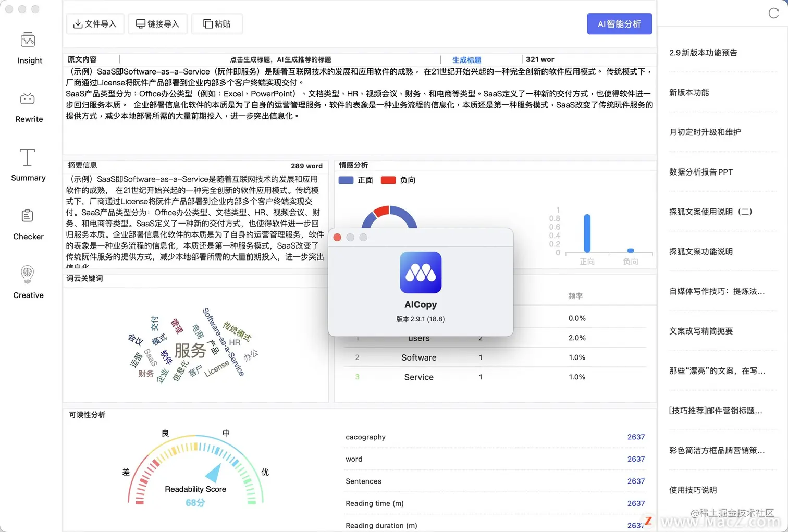
Task: Select the Software row in keyword table
Action: 495,357
